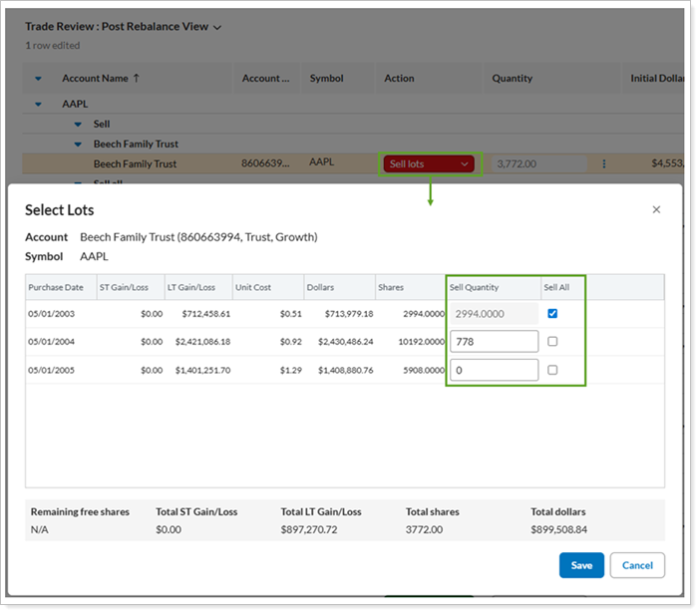
Task: Check Sell All for the 05/01/2005 lot
Action: click(x=552, y=370)
